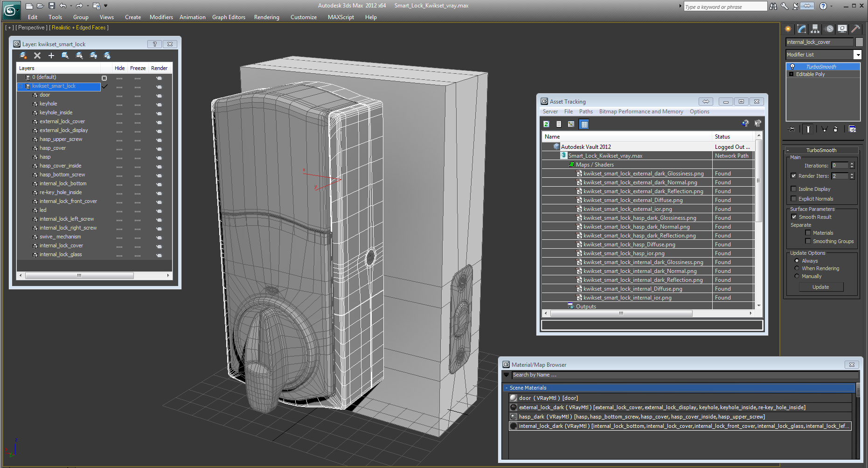Click Show End Result toggle icon

808,129
